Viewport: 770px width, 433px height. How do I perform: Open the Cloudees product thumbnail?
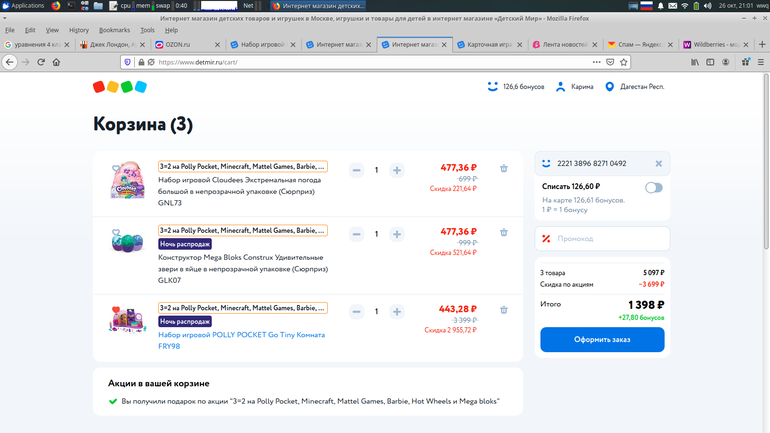click(x=128, y=182)
